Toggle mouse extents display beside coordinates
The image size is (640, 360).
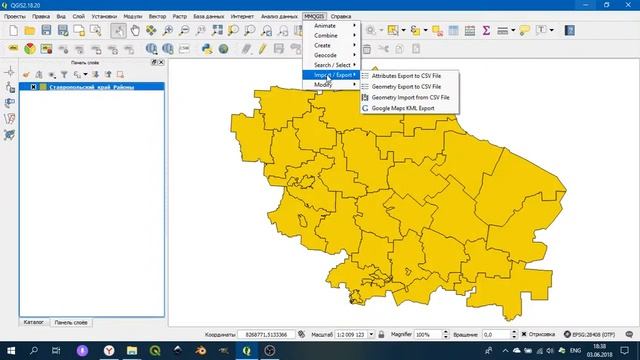301,334
